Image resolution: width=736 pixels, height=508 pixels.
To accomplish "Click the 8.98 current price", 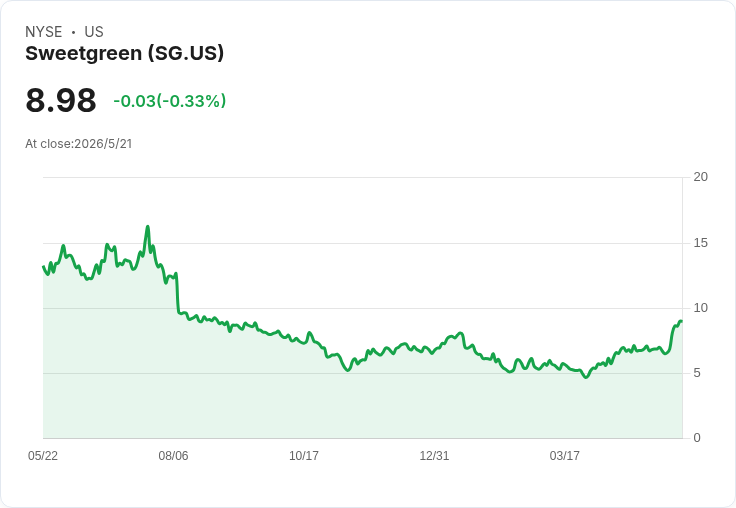I will coord(61,100).
